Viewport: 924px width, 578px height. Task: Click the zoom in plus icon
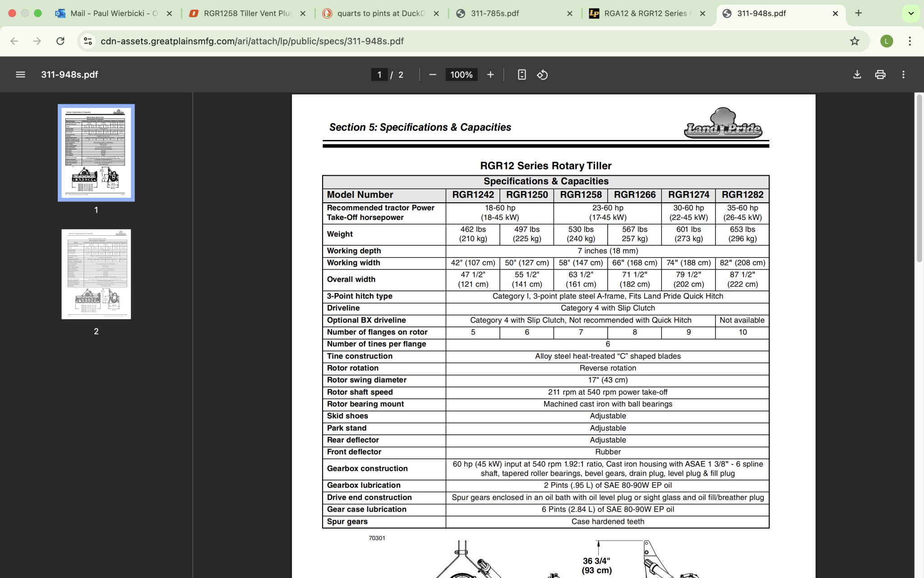pyautogui.click(x=490, y=75)
